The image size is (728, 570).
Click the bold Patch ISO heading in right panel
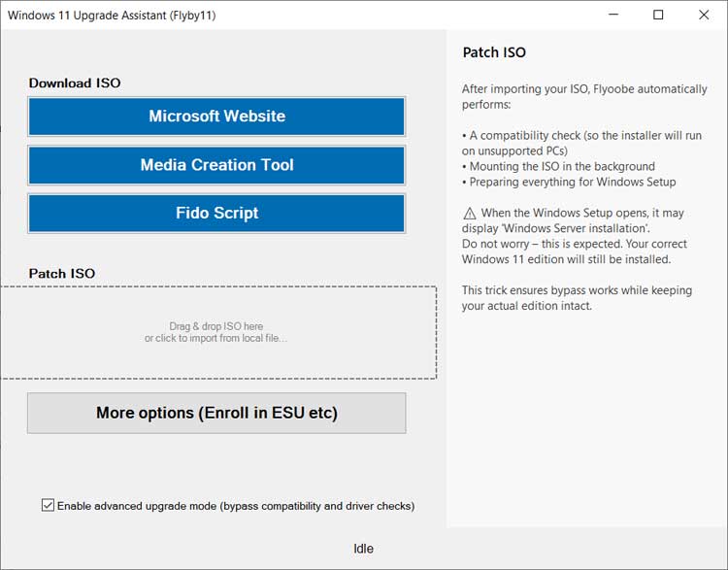pyautogui.click(x=494, y=52)
